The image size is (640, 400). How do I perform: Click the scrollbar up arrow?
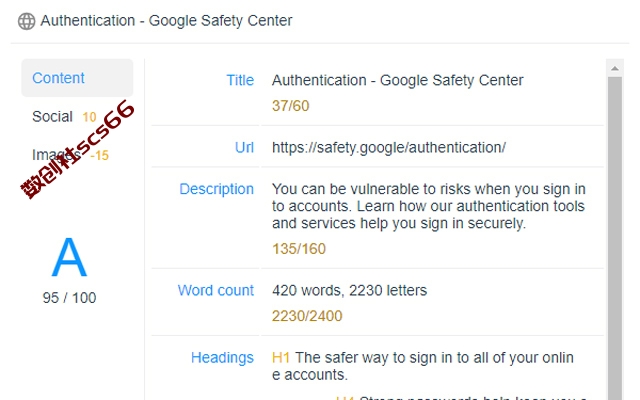(x=615, y=69)
